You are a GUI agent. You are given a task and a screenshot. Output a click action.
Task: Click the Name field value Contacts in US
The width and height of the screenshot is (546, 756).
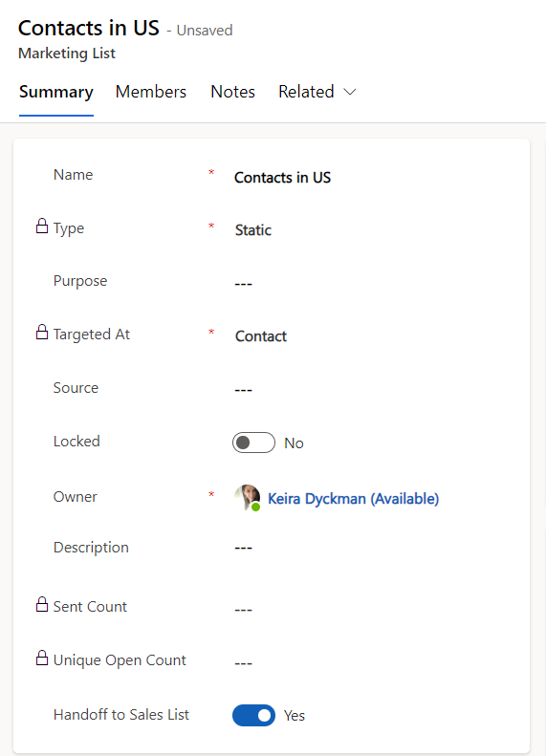[x=283, y=178]
